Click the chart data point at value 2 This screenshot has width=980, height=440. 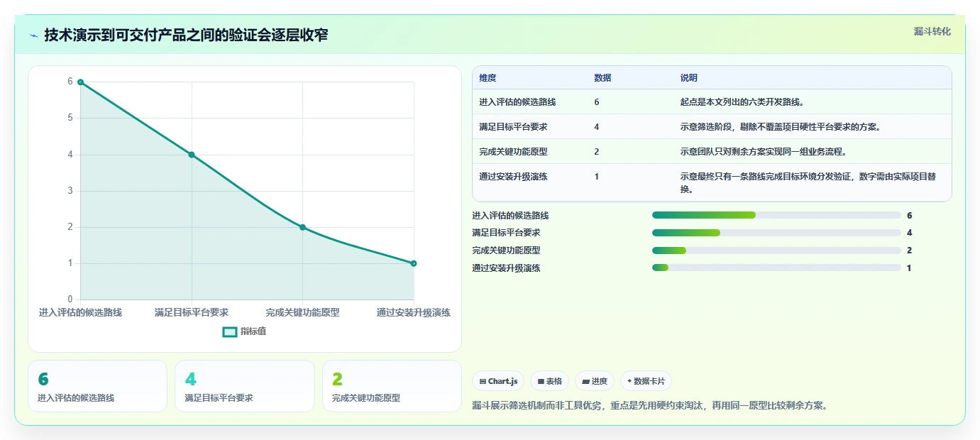point(302,227)
